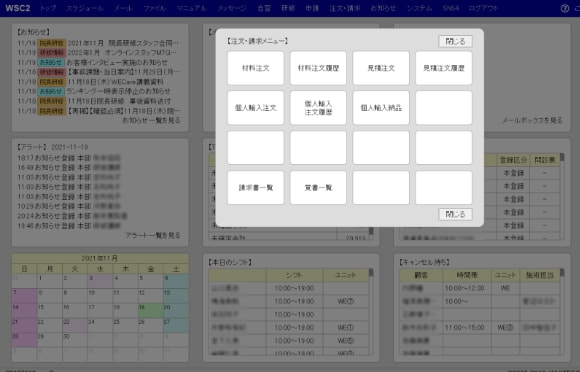This screenshot has height=372, width=580.
Task: Select the 10:00〜12:30 cell in キャンセル待ち
Action: [x=467, y=288]
